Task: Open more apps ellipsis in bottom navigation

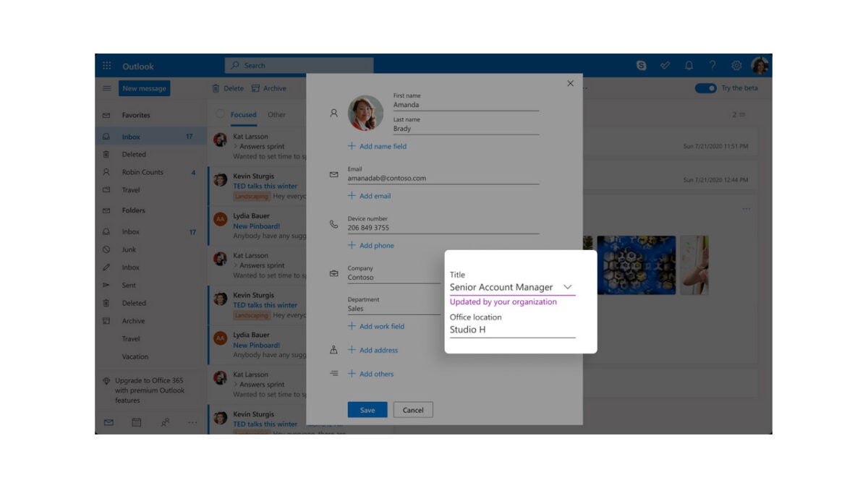Action: (x=192, y=422)
